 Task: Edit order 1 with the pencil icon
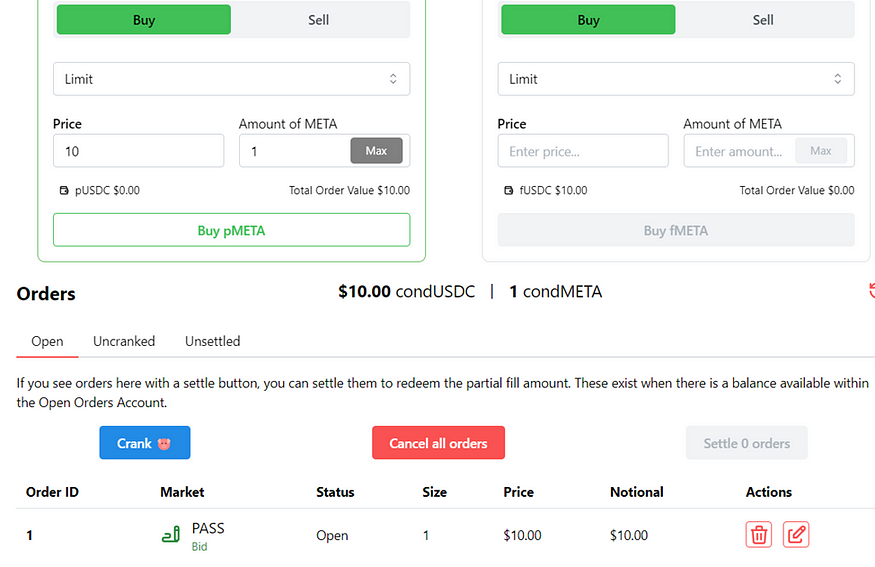pos(796,534)
